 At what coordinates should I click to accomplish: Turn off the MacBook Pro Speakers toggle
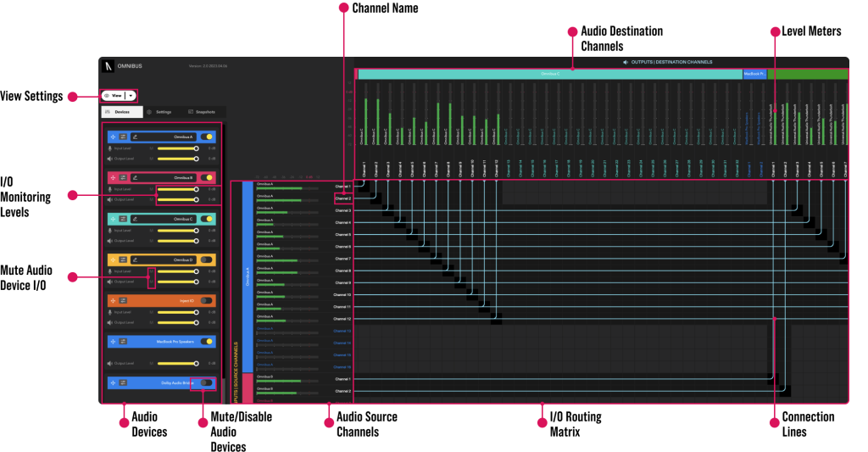pyautogui.click(x=207, y=342)
